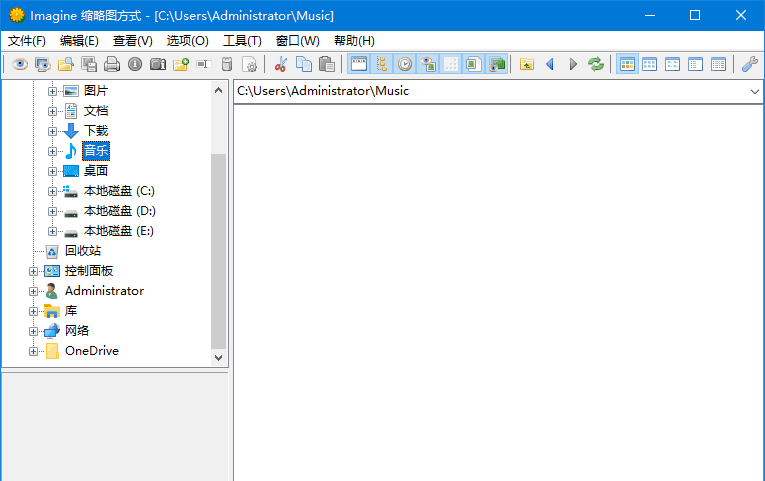Click the save-as floppy disk icon
Image resolution: width=765 pixels, height=481 pixels.
89,64
